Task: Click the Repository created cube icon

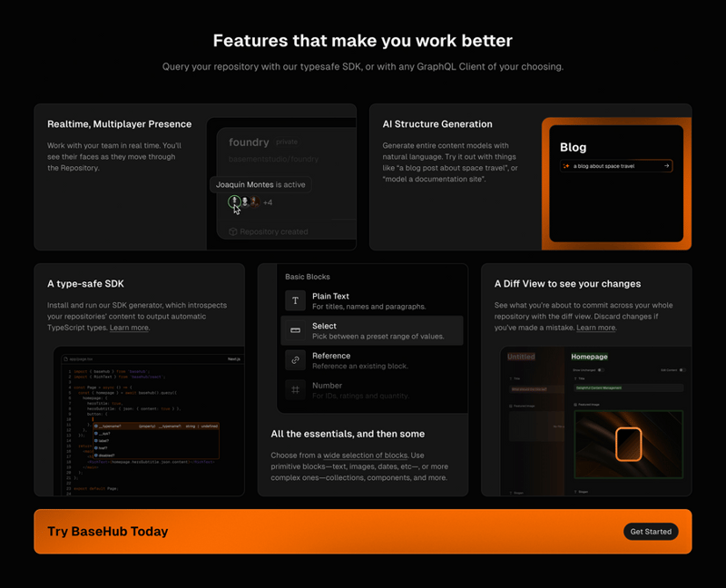Action: tap(232, 231)
